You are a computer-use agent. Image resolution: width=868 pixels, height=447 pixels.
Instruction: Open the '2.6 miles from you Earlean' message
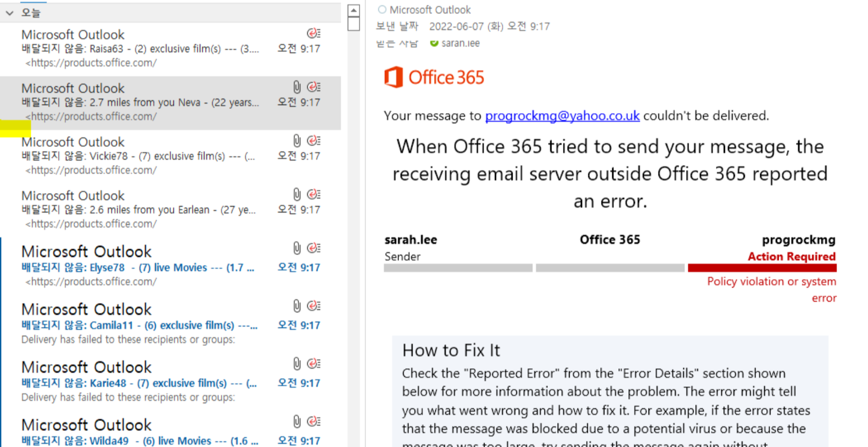pos(170,210)
